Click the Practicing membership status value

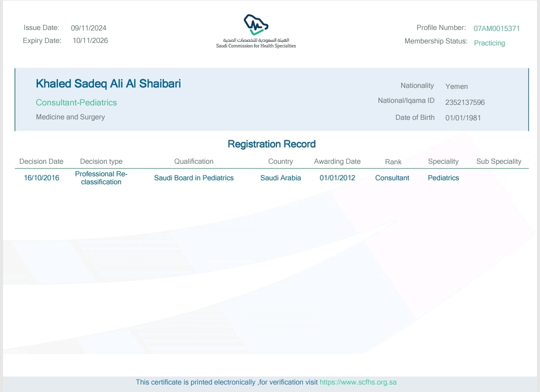(489, 43)
